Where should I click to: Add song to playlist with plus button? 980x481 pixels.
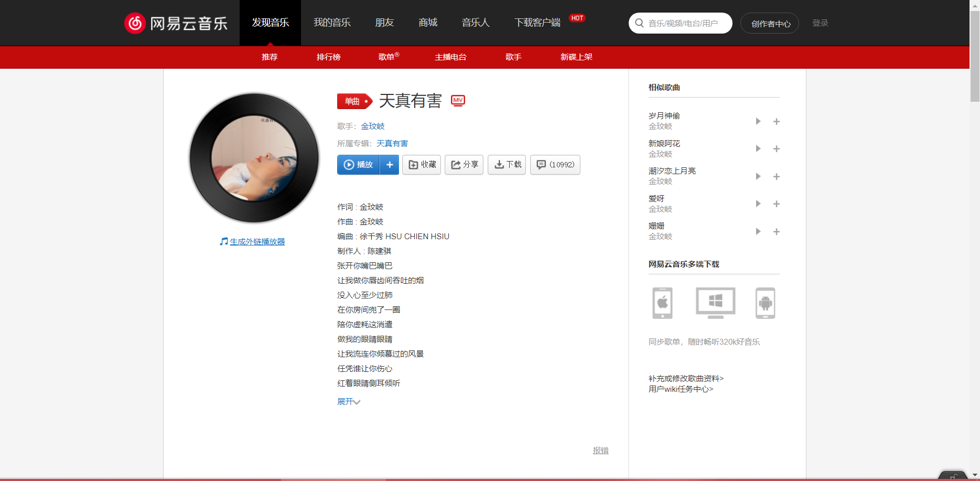click(x=389, y=165)
